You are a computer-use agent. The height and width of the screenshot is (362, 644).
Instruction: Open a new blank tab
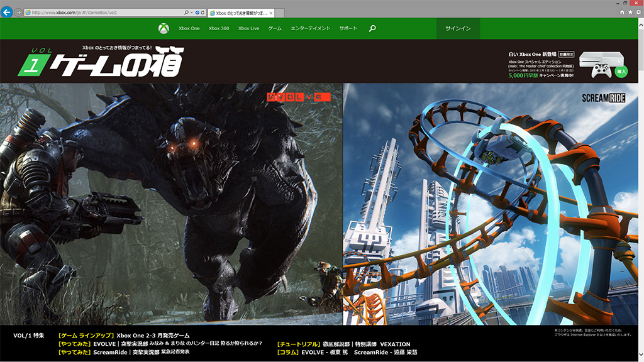[x=280, y=13]
